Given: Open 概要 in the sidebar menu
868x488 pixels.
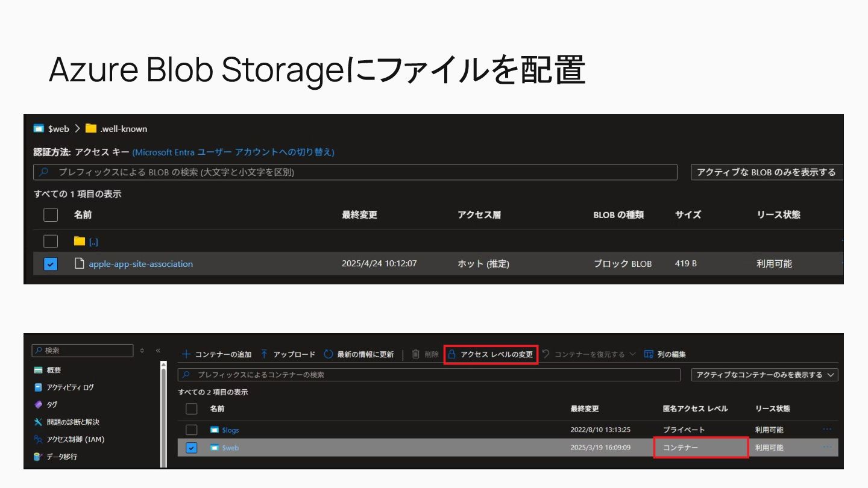Looking at the screenshot, I should [54, 370].
